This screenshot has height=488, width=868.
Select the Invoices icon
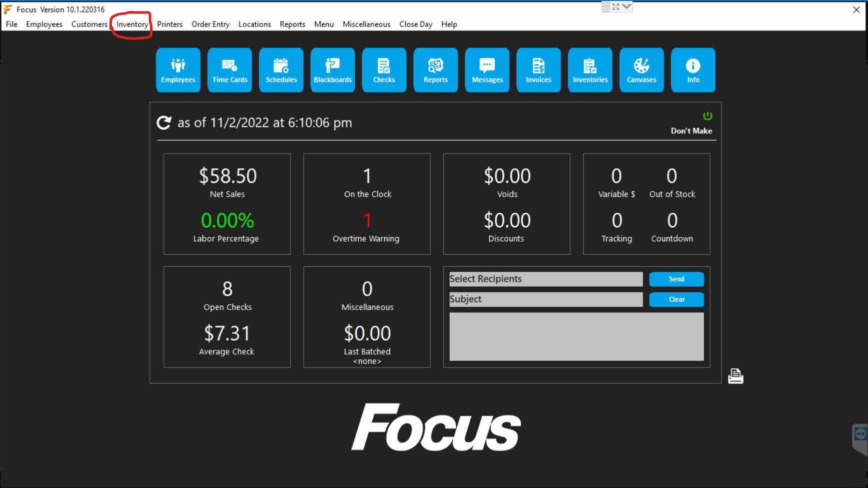[x=538, y=70]
